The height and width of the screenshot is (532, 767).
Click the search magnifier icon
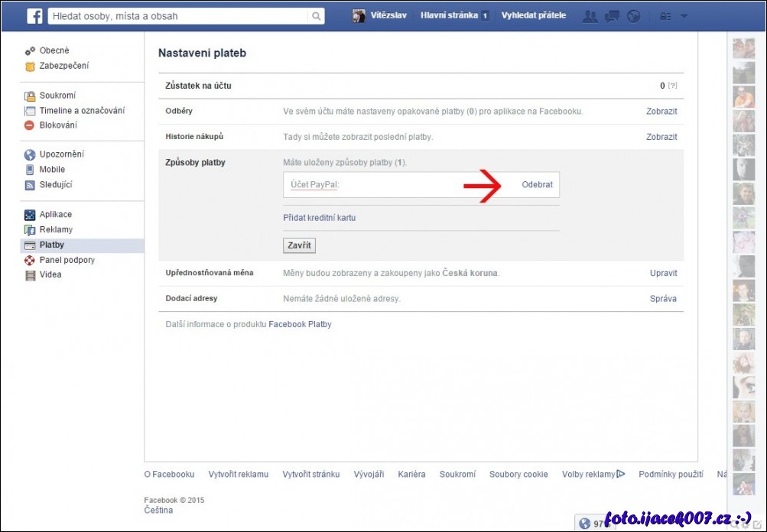[316, 16]
